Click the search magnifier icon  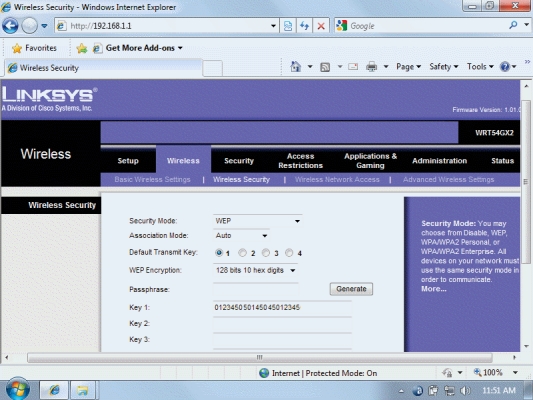click(x=513, y=25)
